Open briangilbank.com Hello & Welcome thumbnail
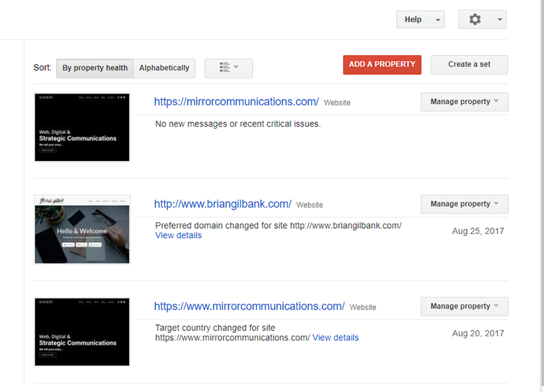The height and width of the screenshot is (392, 544). (82, 229)
